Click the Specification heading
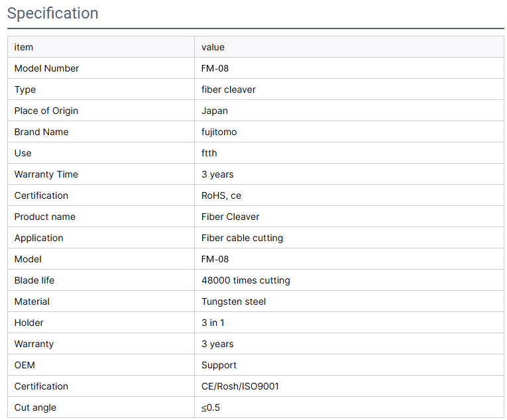507x420 pixels. (x=53, y=13)
